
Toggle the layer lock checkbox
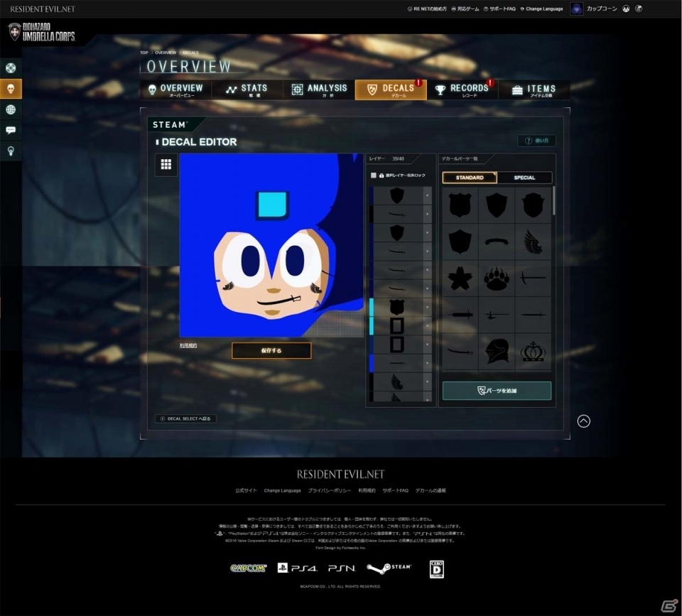373,175
